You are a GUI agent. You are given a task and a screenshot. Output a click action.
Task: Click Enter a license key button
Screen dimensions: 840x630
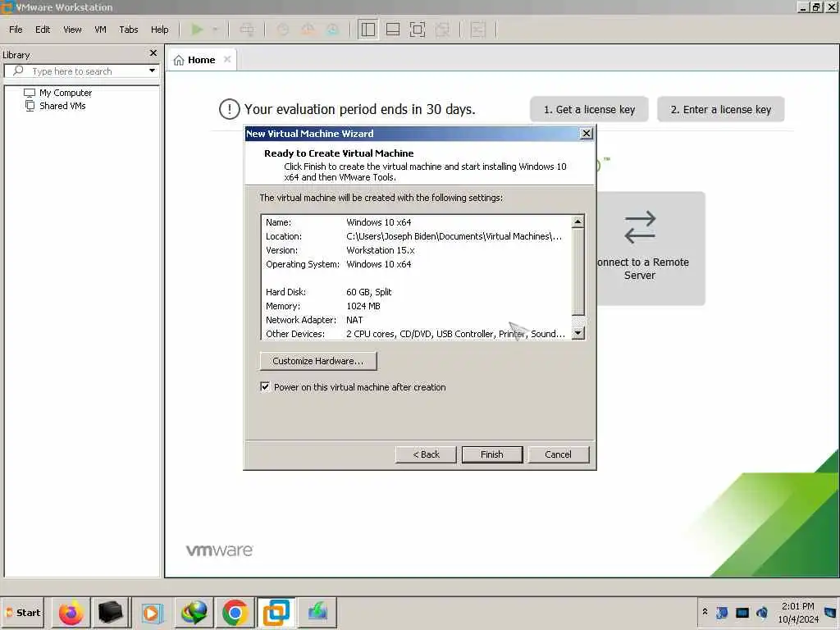click(x=721, y=109)
